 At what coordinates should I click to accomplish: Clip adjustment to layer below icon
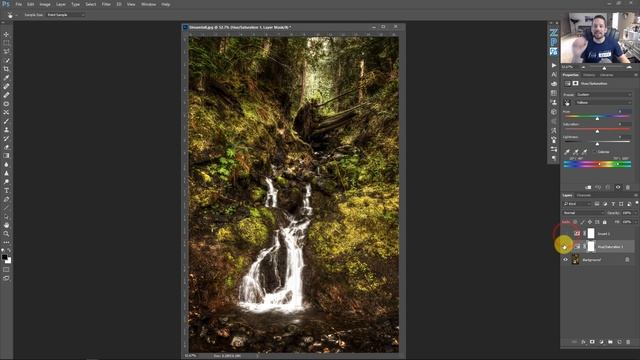coord(588,187)
